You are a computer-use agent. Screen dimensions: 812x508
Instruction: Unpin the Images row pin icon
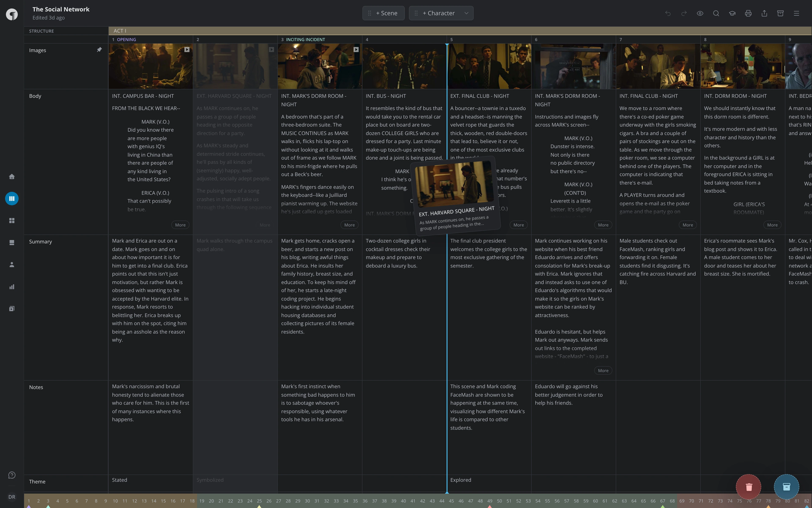(x=99, y=50)
